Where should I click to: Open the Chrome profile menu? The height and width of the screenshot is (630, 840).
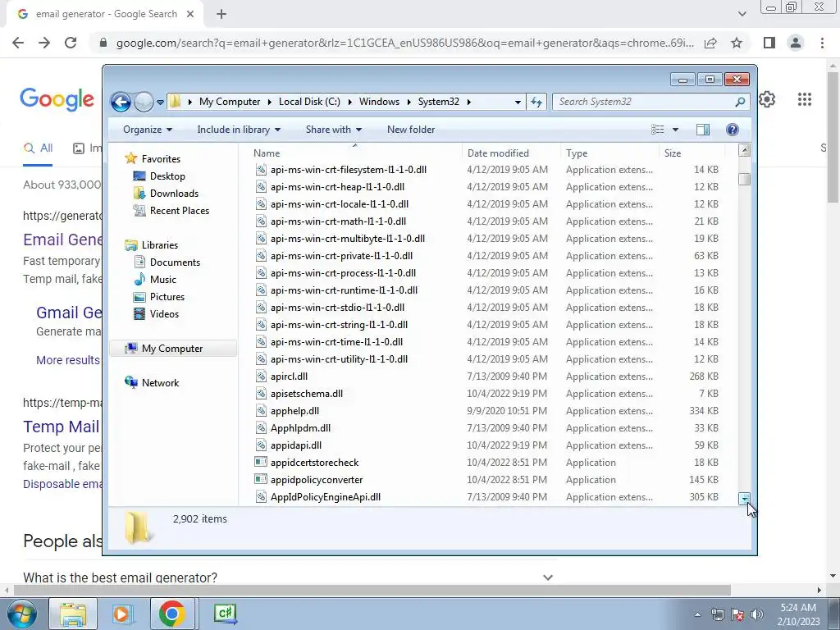coord(796,43)
